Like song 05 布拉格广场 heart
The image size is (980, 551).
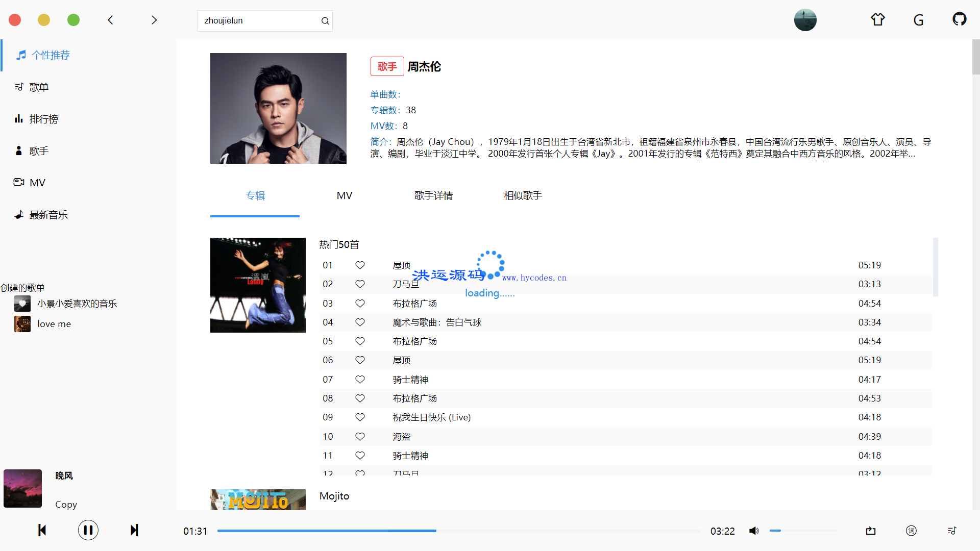click(x=360, y=341)
